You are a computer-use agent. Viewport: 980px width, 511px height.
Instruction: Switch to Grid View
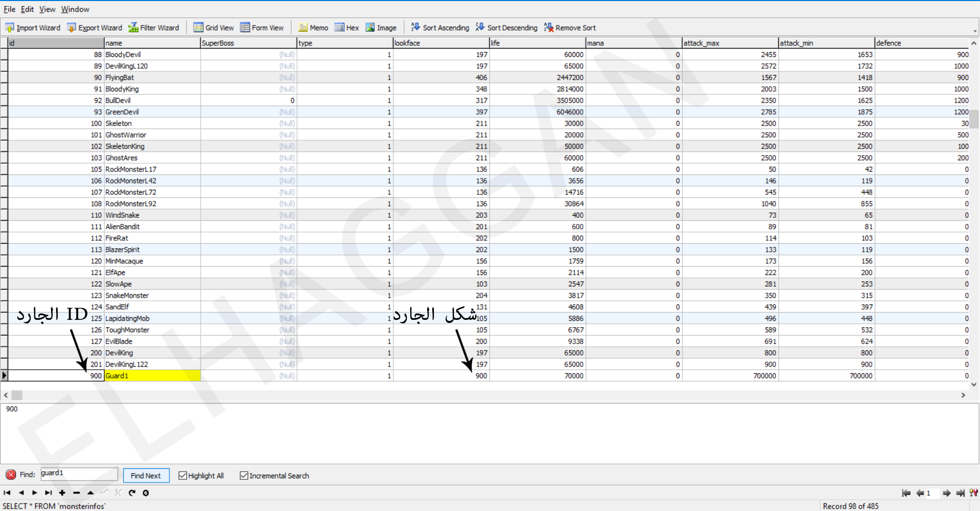point(213,28)
